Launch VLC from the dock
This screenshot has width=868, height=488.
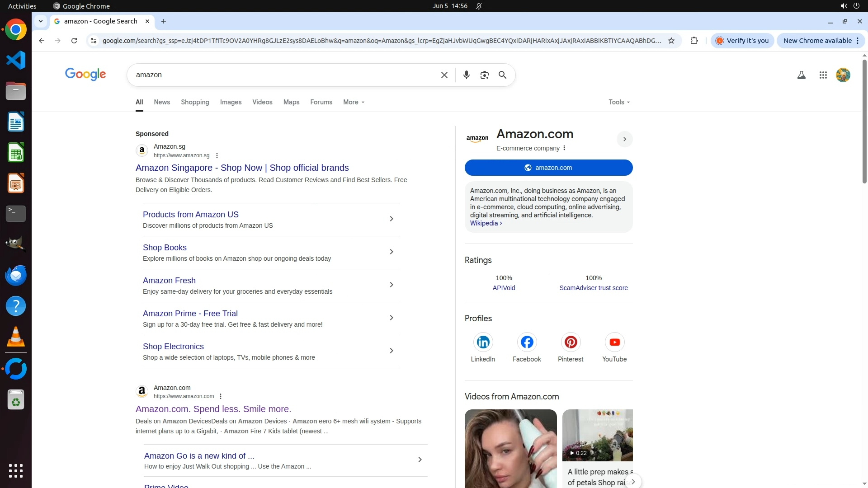click(16, 337)
